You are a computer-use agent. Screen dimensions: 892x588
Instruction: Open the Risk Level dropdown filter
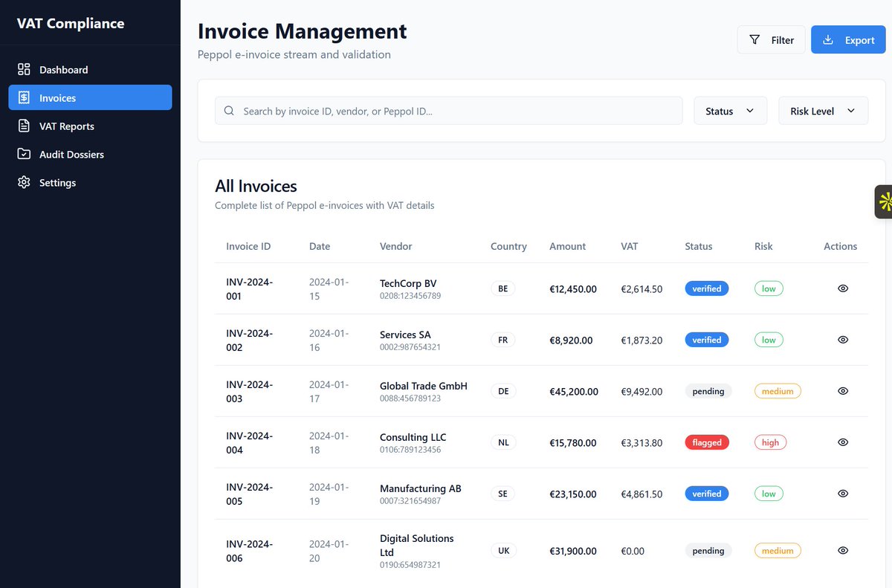[824, 111]
